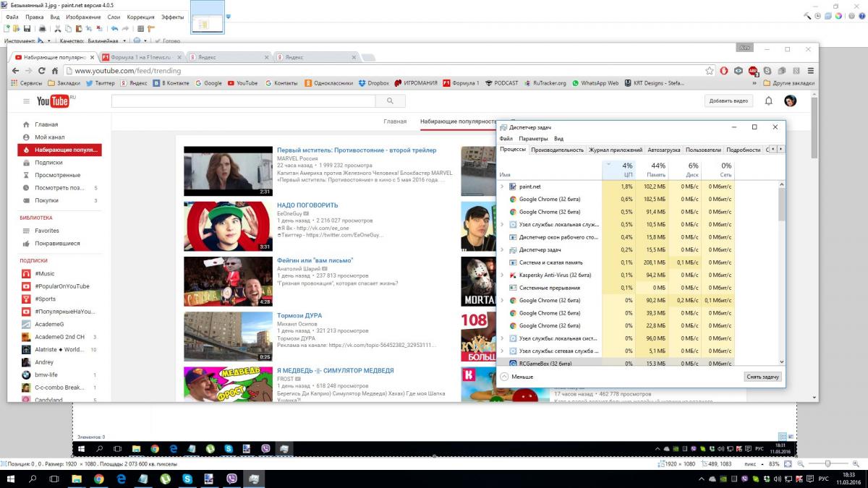The image size is (868, 488).
Task: Open the 'AcademeG 2nd CH' subscription in sidebar
Action: pyautogui.click(x=59, y=337)
